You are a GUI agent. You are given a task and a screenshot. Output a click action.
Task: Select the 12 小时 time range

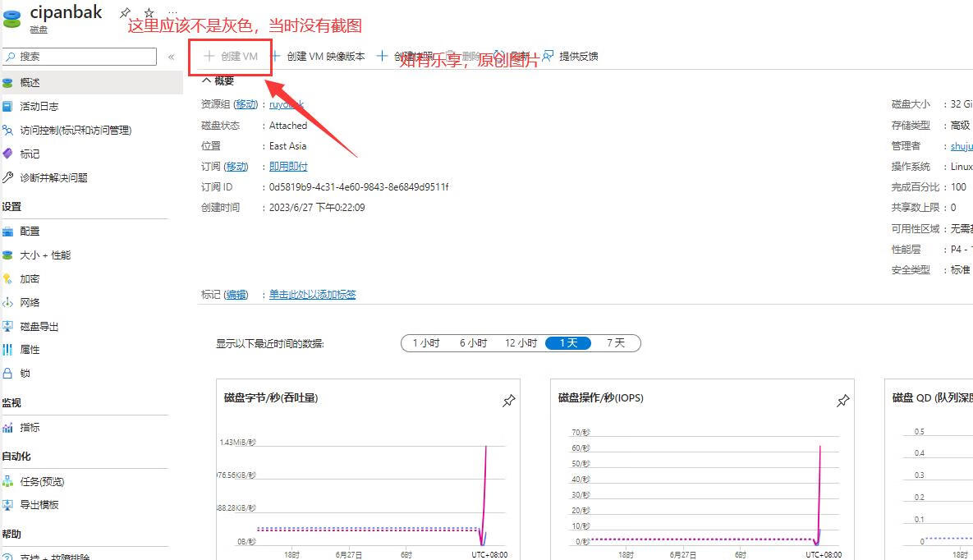click(521, 342)
